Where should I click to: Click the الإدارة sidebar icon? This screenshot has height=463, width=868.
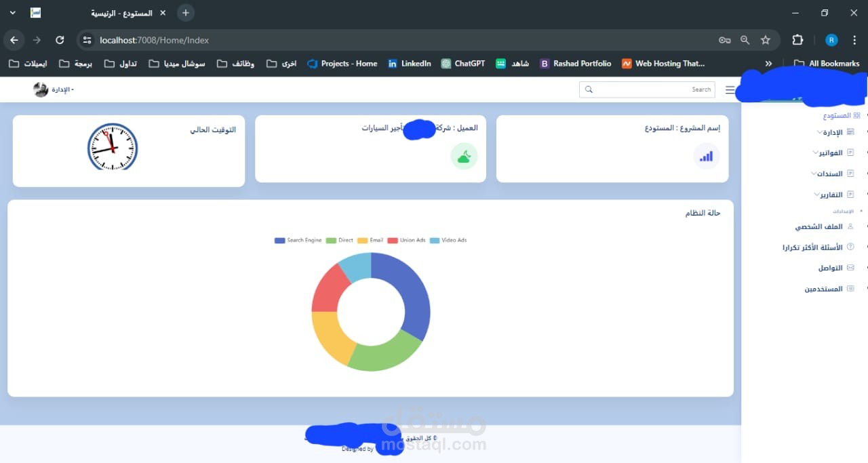point(851,132)
